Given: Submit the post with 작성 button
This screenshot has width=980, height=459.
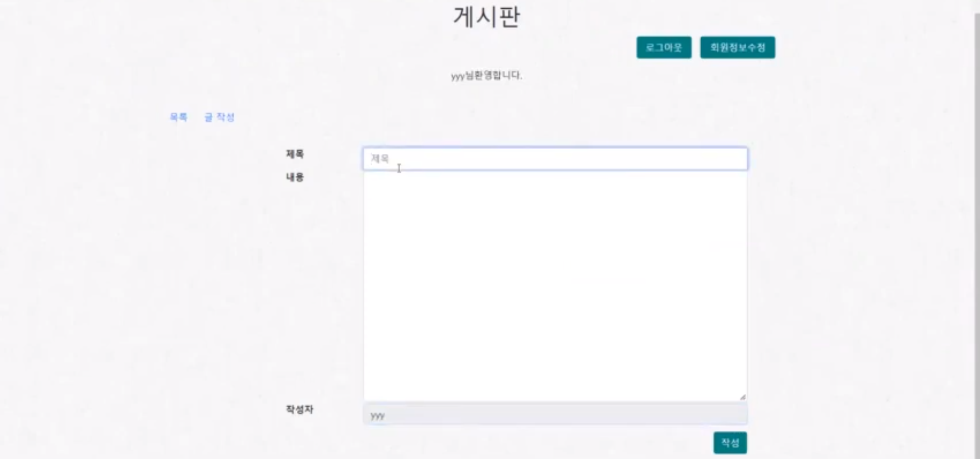Looking at the screenshot, I should 730,443.
